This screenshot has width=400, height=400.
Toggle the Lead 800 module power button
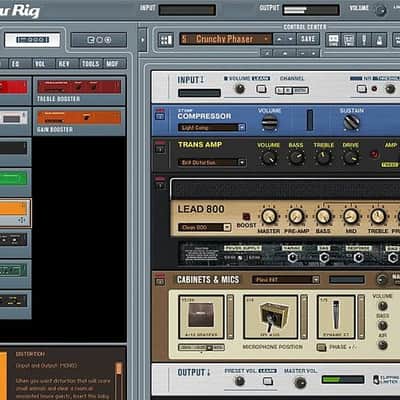point(160,185)
